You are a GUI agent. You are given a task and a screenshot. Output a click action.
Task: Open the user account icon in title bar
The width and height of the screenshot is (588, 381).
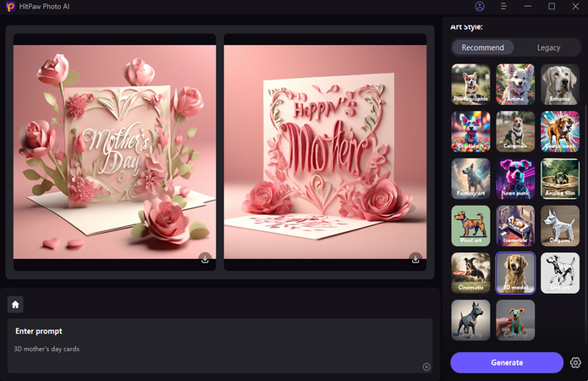pyautogui.click(x=480, y=7)
